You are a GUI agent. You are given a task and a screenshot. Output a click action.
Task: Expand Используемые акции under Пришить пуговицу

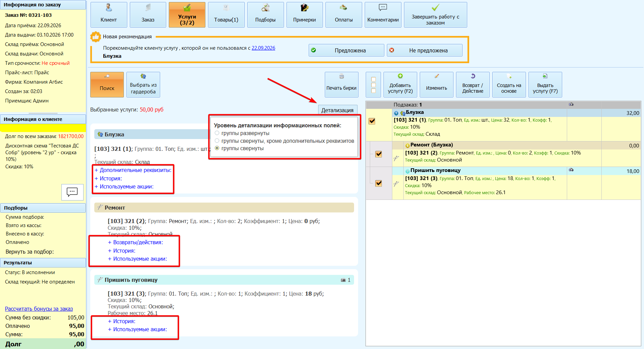[x=137, y=329]
